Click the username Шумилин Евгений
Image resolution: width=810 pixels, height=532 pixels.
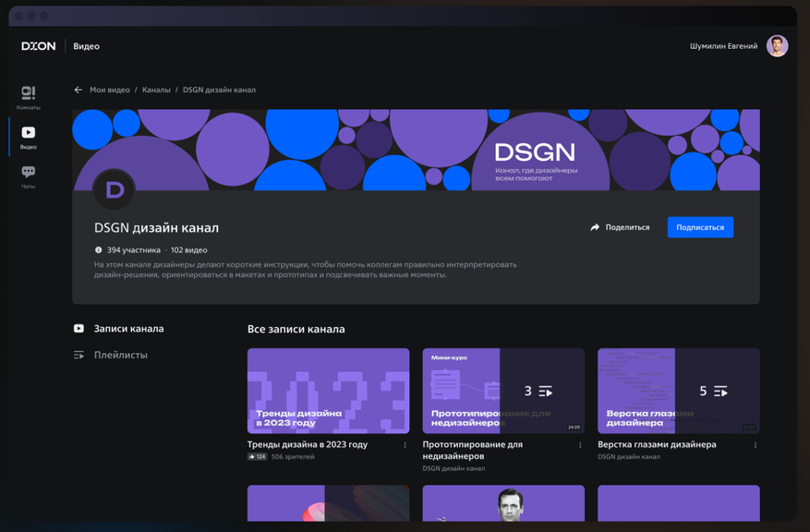pyautogui.click(x=723, y=46)
